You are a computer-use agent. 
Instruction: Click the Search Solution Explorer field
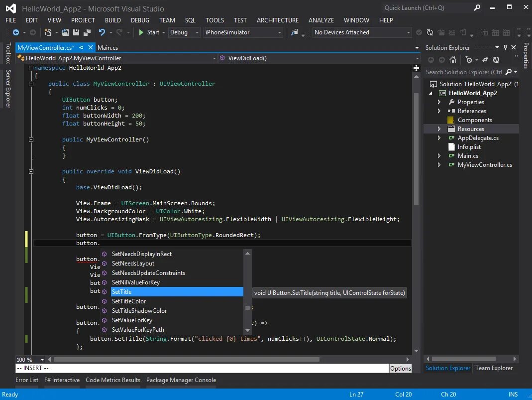(464, 72)
